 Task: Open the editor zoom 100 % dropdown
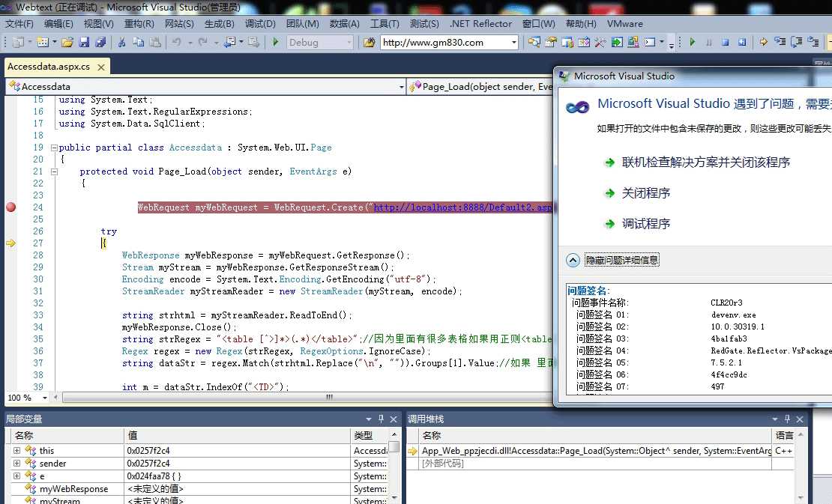point(44,398)
